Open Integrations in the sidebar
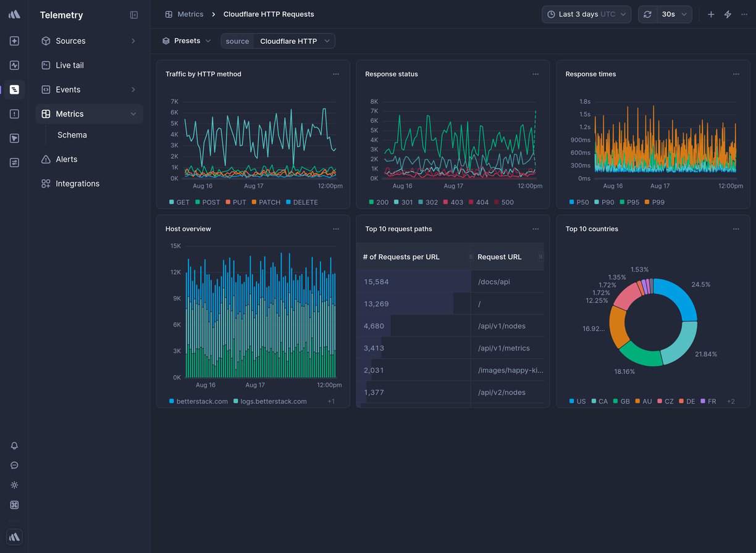Screen dimensions: 756x553 tap(89, 183)
